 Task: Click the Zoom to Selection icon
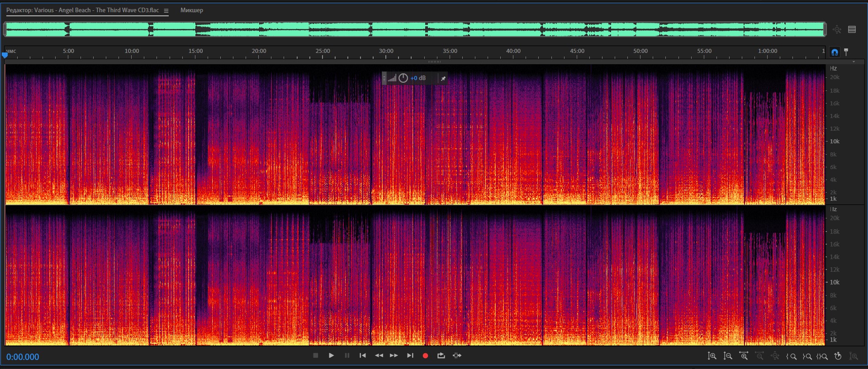pos(823,356)
